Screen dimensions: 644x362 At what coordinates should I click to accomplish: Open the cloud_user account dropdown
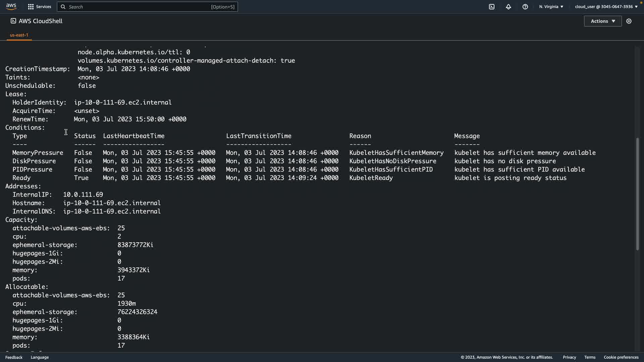(606, 7)
